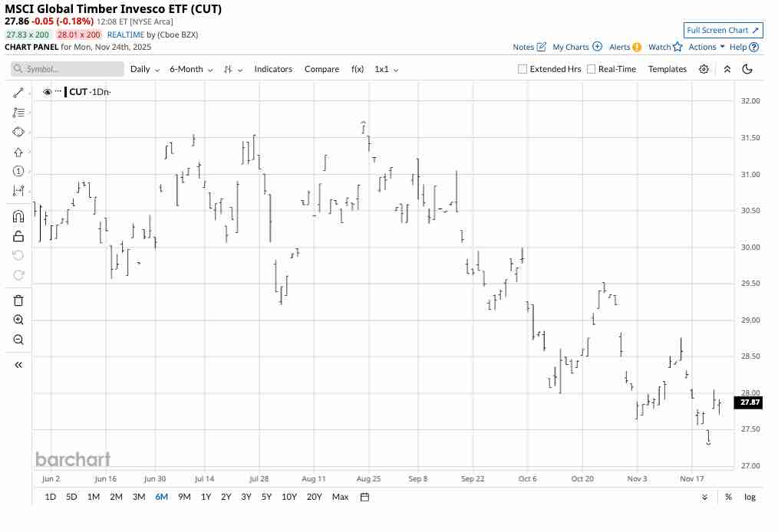Toggle the log scale option
The image size is (778, 532).
click(x=750, y=497)
